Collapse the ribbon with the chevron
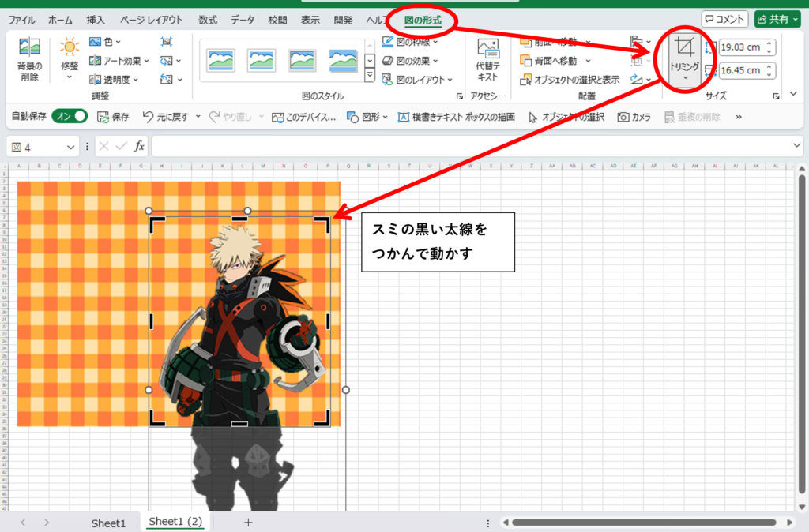This screenshot has height=532, width=809. pos(793,94)
